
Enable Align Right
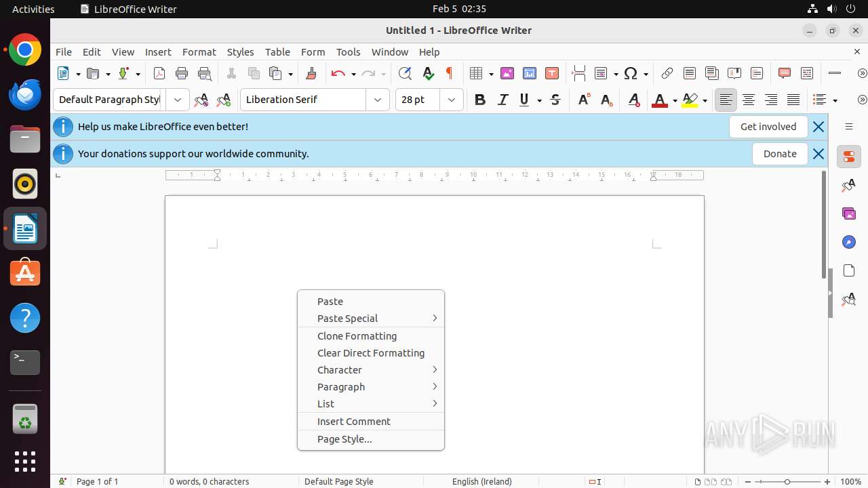point(771,100)
